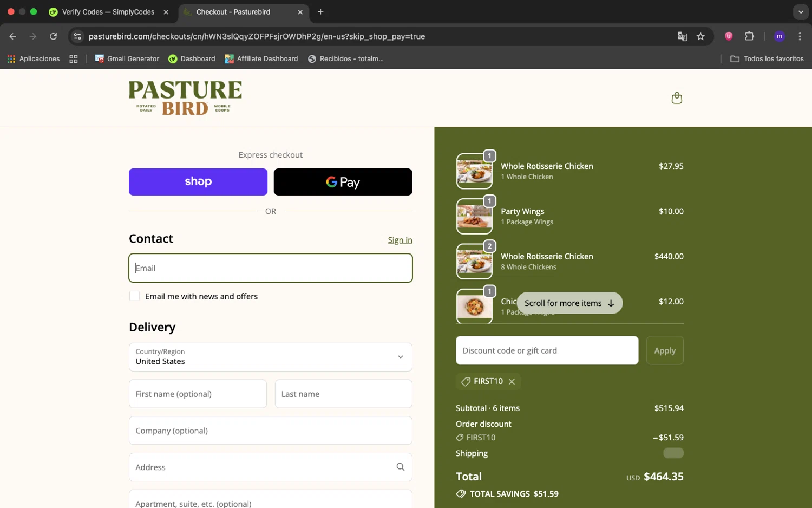Click the Party Wings product name
Viewport: 812px width, 508px height.
pyautogui.click(x=522, y=211)
